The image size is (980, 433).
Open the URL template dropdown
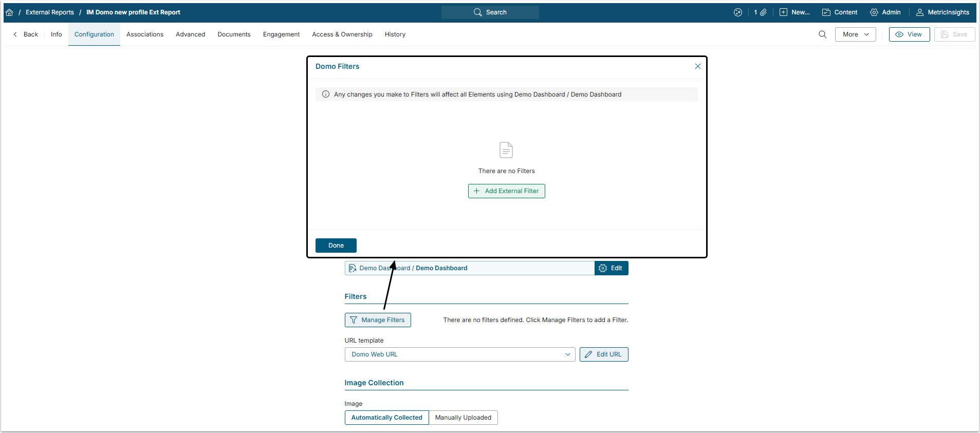click(x=460, y=354)
